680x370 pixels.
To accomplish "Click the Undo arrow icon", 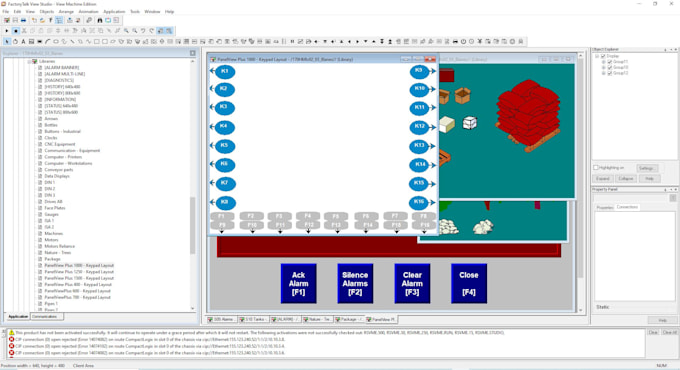I will click(143, 31).
